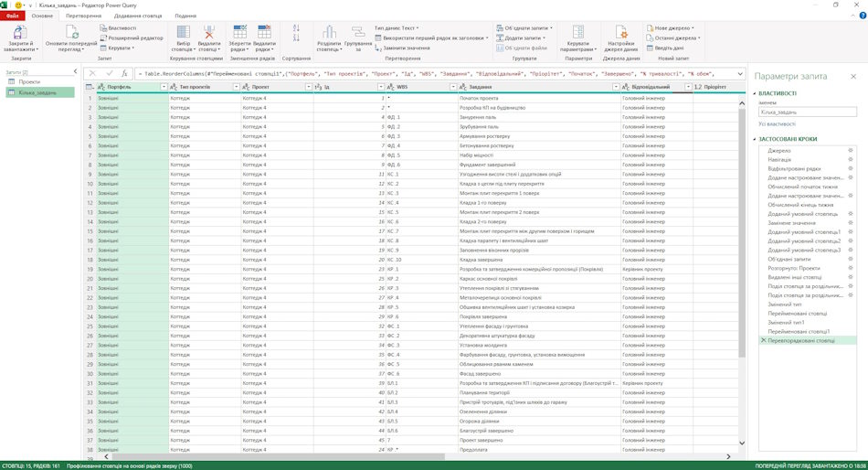This screenshot has height=470, width=868.
Task: Switch to the Основне tab
Action: coord(42,16)
